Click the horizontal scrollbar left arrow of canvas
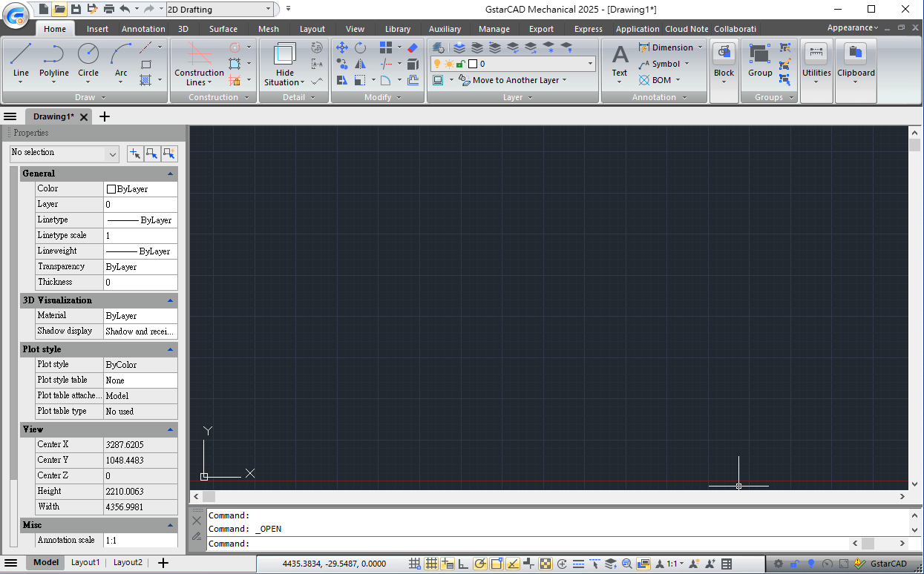 pos(196,496)
